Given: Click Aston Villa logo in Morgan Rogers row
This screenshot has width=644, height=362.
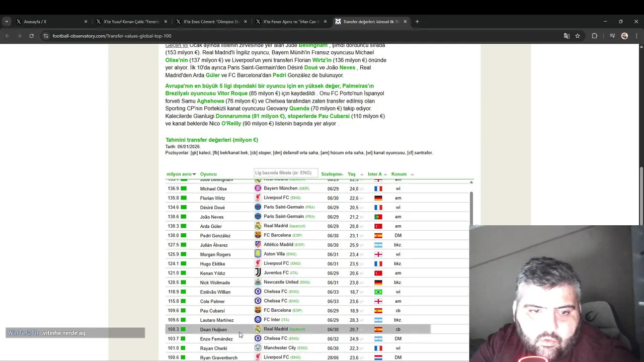Looking at the screenshot, I should pos(258,254).
